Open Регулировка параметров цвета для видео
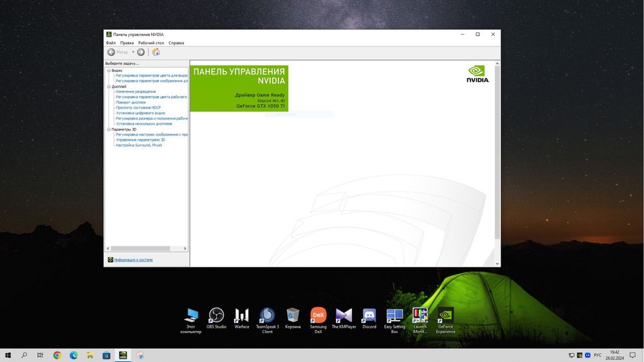 click(152, 75)
